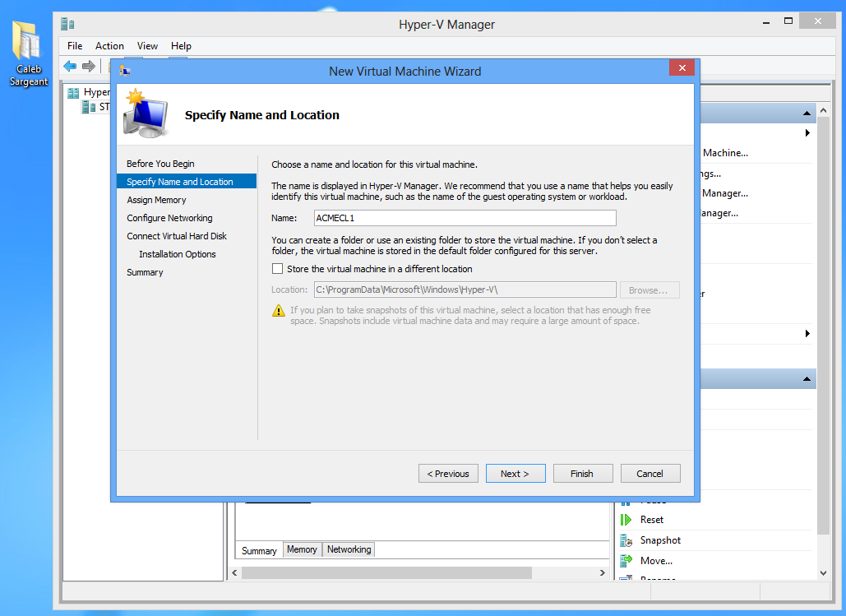The height and width of the screenshot is (616, 846).
Task: Open the Action menu
Action: click(x=109, y=46)
